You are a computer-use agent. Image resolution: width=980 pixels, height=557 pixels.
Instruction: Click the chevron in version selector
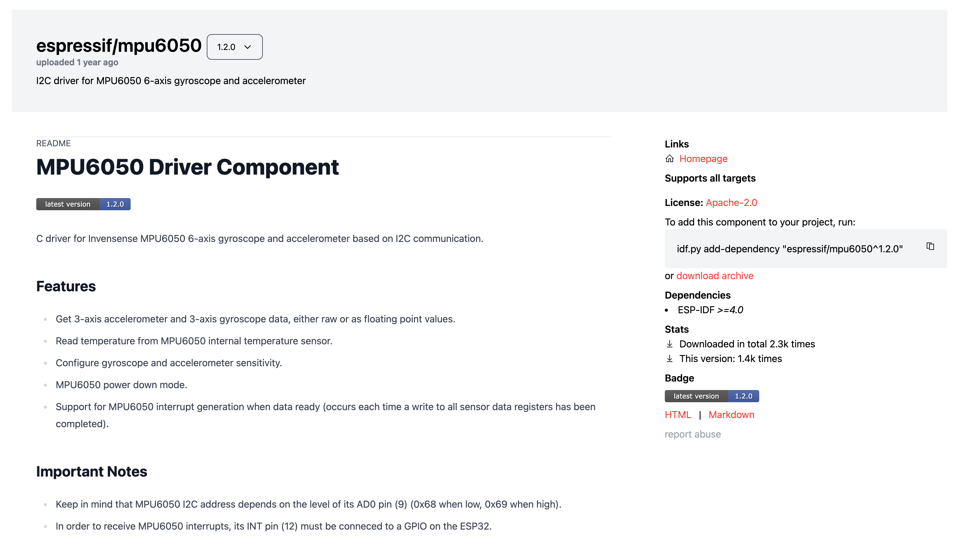[x=248, y=47]
